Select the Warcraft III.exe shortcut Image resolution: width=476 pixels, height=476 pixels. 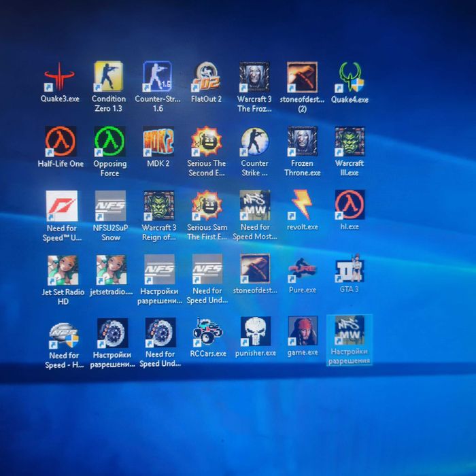[x=350, y=141]
